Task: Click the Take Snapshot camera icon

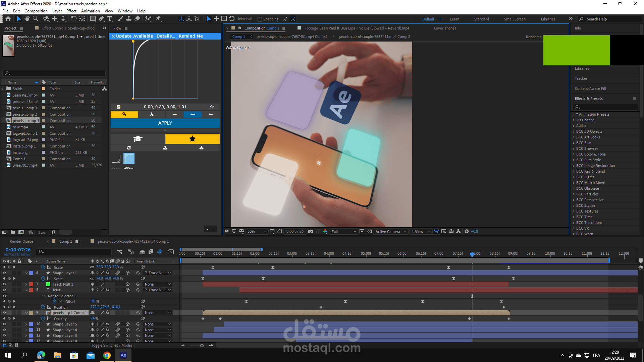Action: [311, 232]
